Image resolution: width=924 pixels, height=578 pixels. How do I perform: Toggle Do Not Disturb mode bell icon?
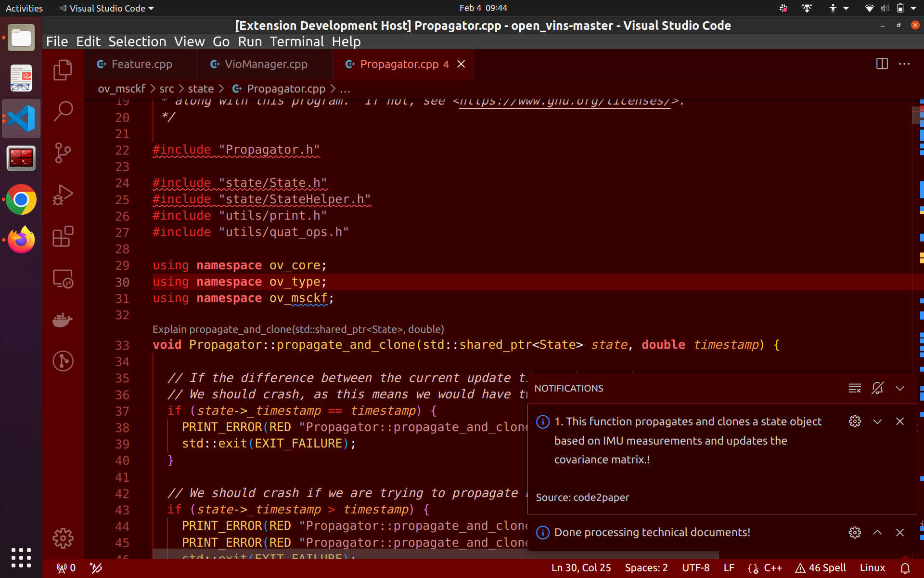coord(877,388)
